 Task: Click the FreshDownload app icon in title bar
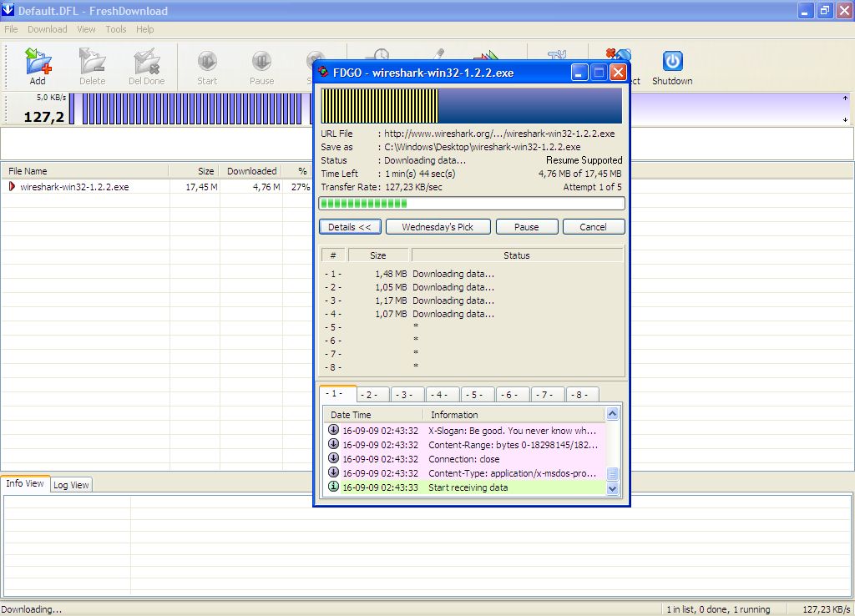(8, 10)
